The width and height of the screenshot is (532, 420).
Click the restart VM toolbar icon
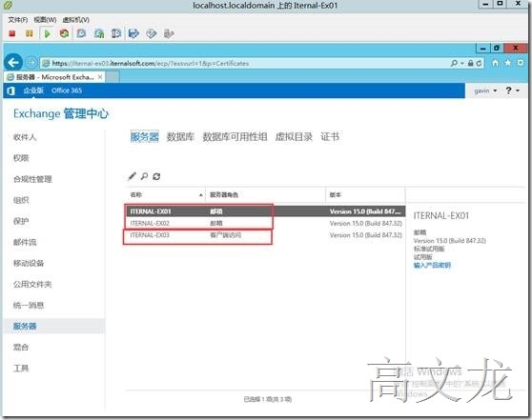[64, 33]
